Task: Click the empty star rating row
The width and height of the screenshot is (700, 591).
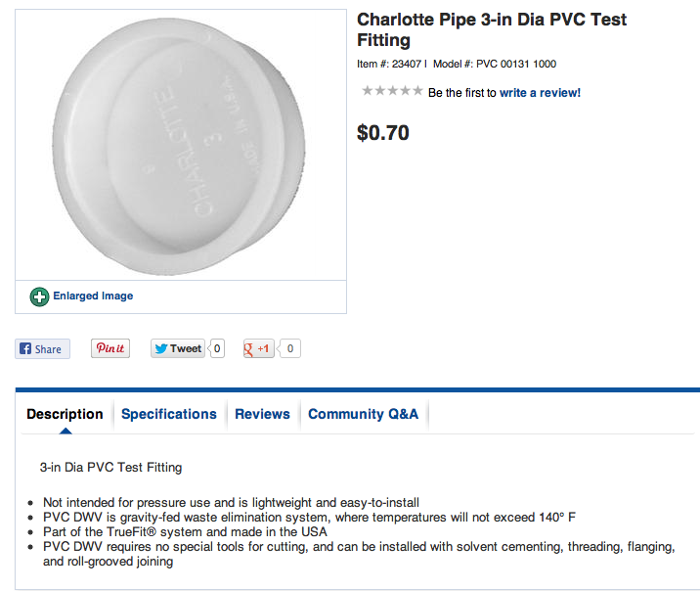Action: (x=392, y=91)
